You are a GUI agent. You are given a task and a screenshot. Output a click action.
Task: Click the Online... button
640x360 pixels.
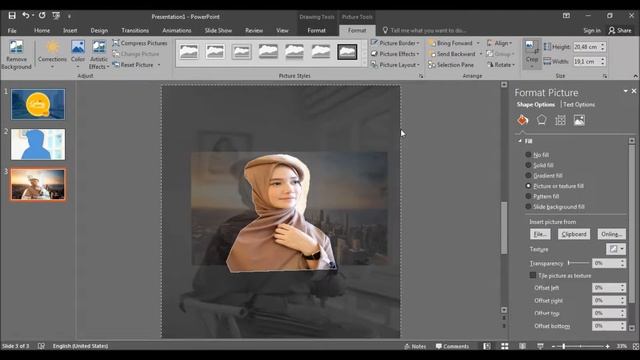coord(611,234)
